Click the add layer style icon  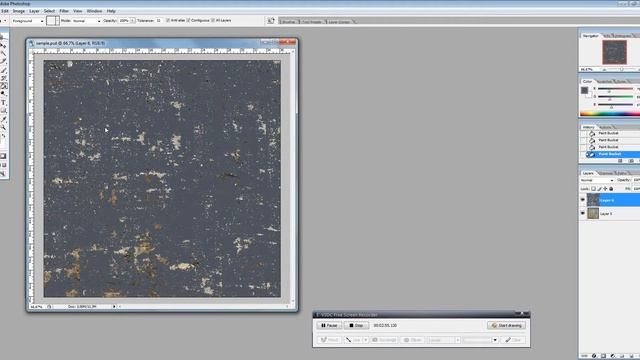point(594,356)
